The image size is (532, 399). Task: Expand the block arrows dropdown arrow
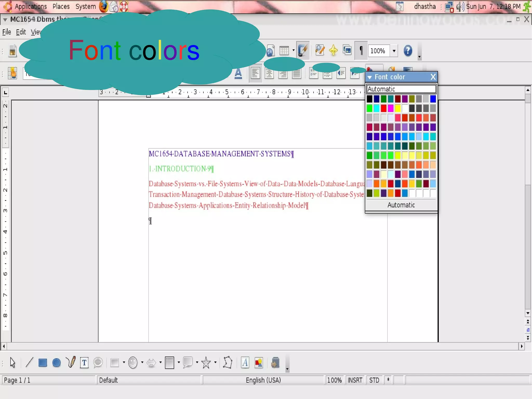pyautogui.click(x=160, y=362)
